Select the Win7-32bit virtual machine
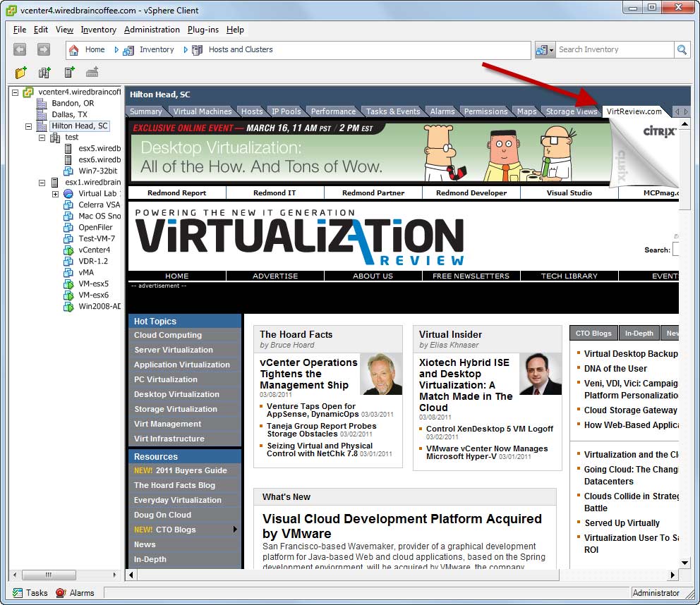Image resolution: width=700 pixels, height=605 pixels. tap(98, 171)
